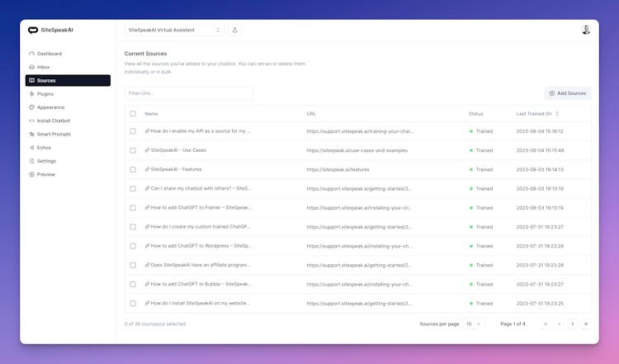This screenshot has height=364, width=619.
Task: Toggle the select-all checkbox in table header
Action: [x=133, y=113]
